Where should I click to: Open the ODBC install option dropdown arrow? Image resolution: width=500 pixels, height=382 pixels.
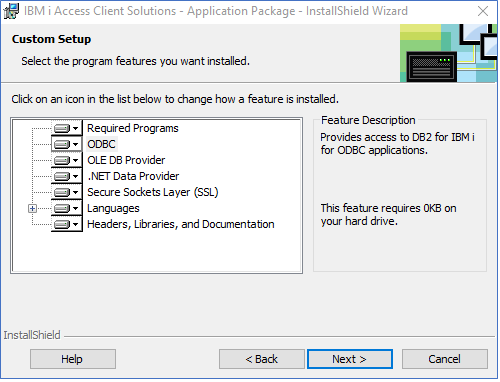tap(76, 145)
